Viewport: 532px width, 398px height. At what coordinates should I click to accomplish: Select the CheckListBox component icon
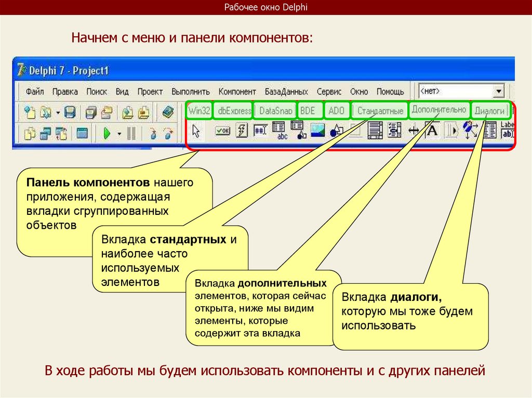[394, 131]
